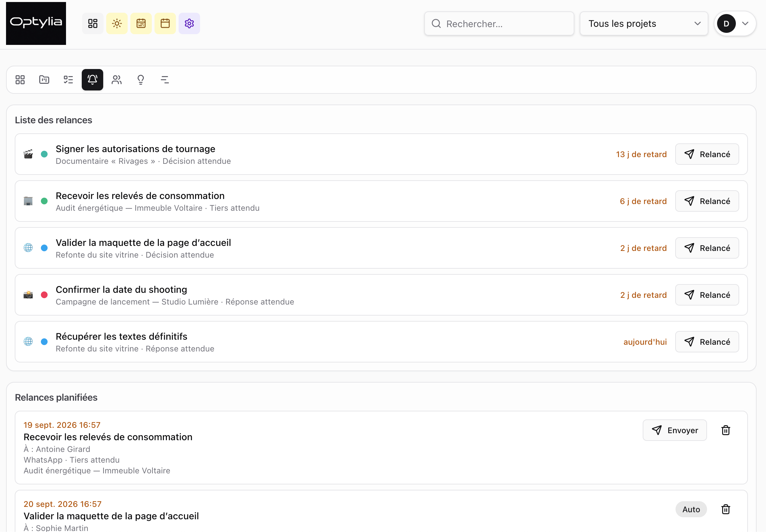Open the yellow month calendar icon

click(x=165, y=23)
